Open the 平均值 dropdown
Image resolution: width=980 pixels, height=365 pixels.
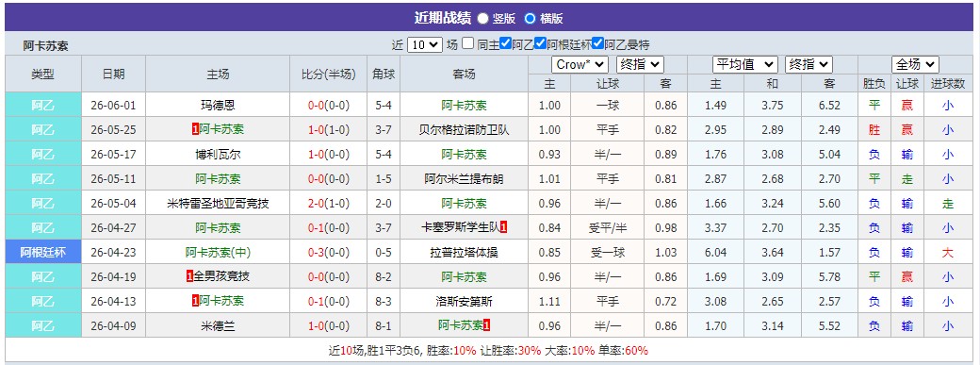pos(745,64)
